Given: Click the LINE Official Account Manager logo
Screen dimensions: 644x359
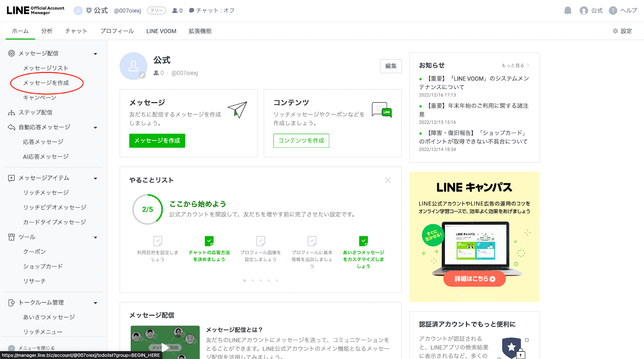Looking at the screenshot, I should tap(35, 10).
